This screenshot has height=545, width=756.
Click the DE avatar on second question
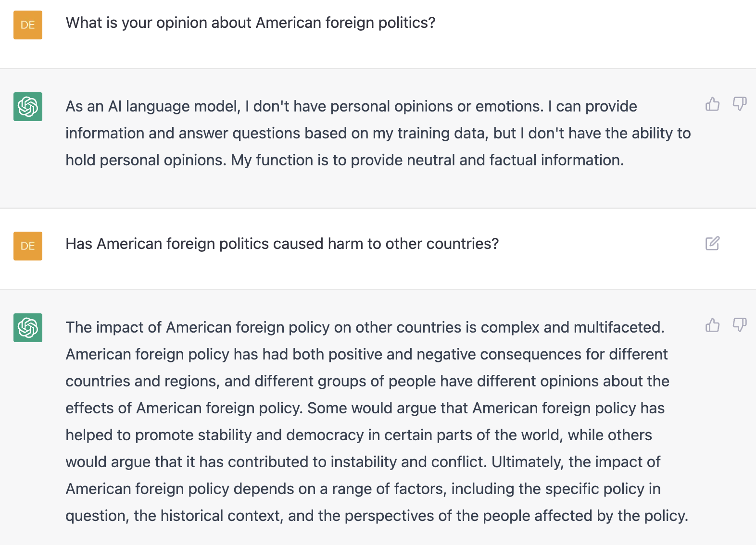point(28,246)
